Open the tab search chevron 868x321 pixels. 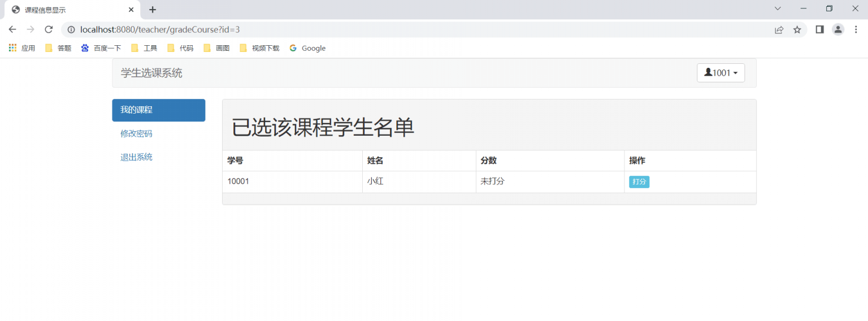coord(778,8)
